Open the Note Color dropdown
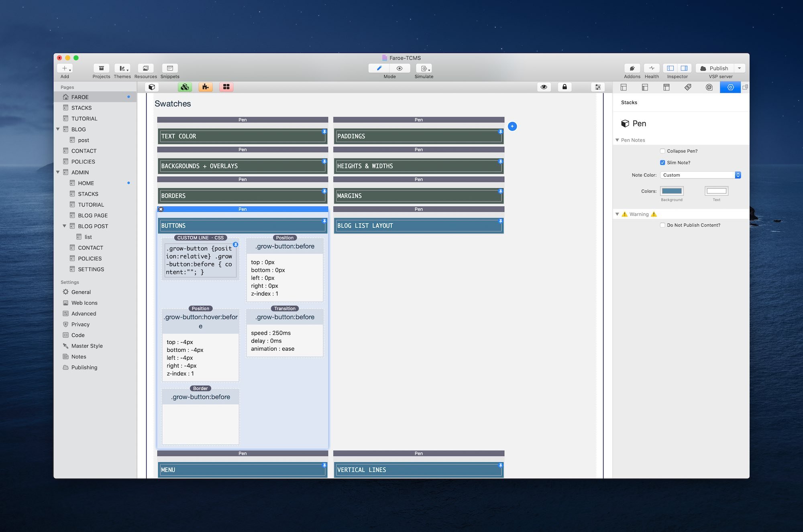 click(x=700, y=175)
